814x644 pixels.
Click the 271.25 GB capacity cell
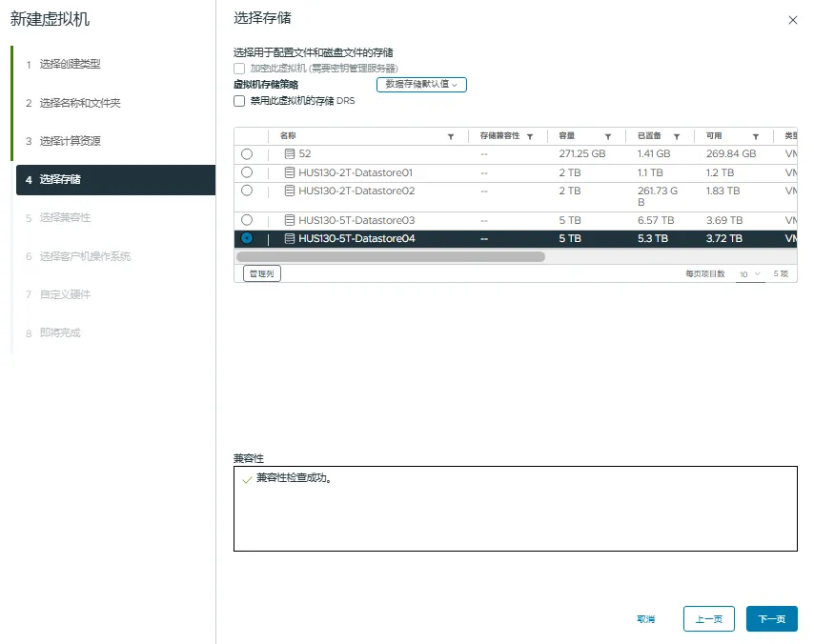click(x=582, y=153)
